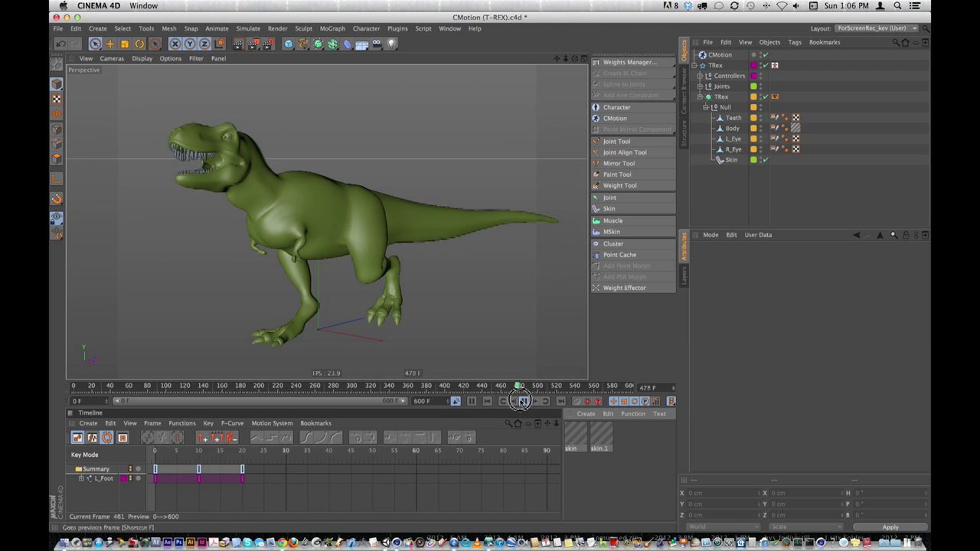Click the home icon in Object Manager
This screenshot has width=980, height=551.
point(905,42)
